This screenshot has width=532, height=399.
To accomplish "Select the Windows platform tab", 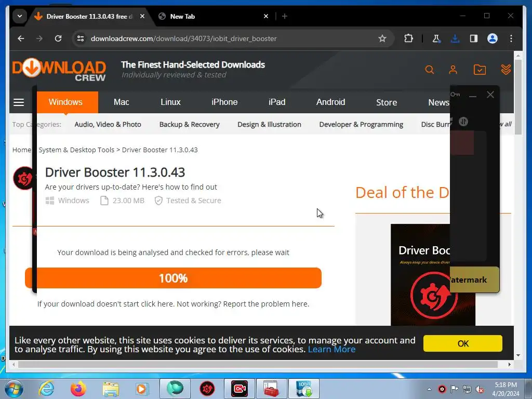I will click(x=65, y=102).
